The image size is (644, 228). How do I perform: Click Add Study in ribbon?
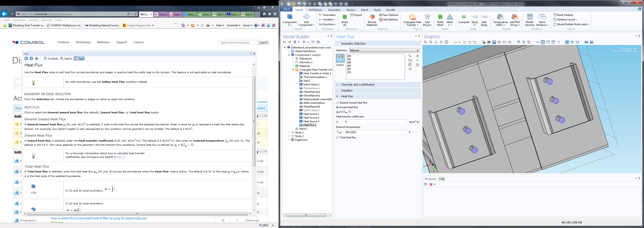click(x=484, y=20)
